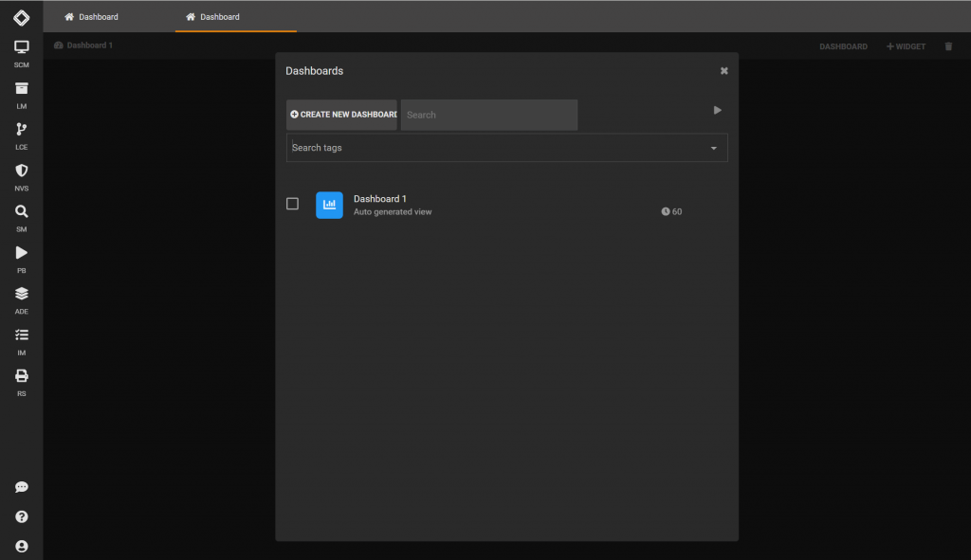
Task: Open the ADE layers module
Action: (21, 300)
